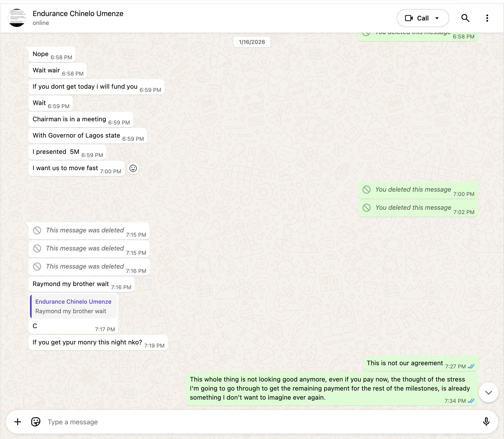This screenshot has height=439, width=504.
Task: Click double ticks on "This is not our agreement"
Action: pyautogui.click(x=471, y=367)
